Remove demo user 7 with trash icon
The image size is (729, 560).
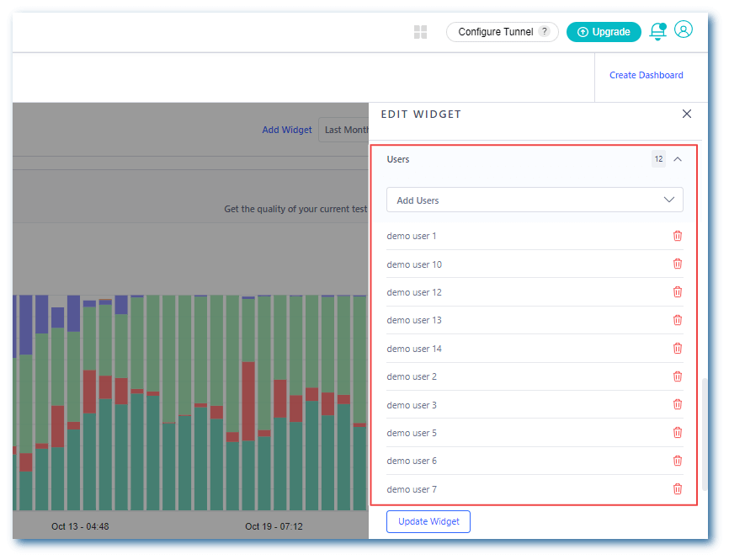click(x=678, y=489)
